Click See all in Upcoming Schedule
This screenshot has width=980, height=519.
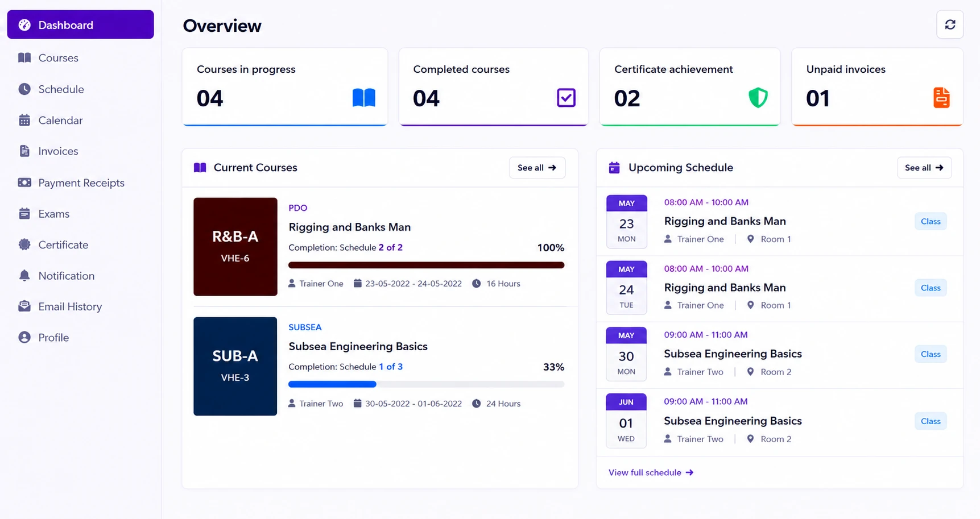coord(924,168)
